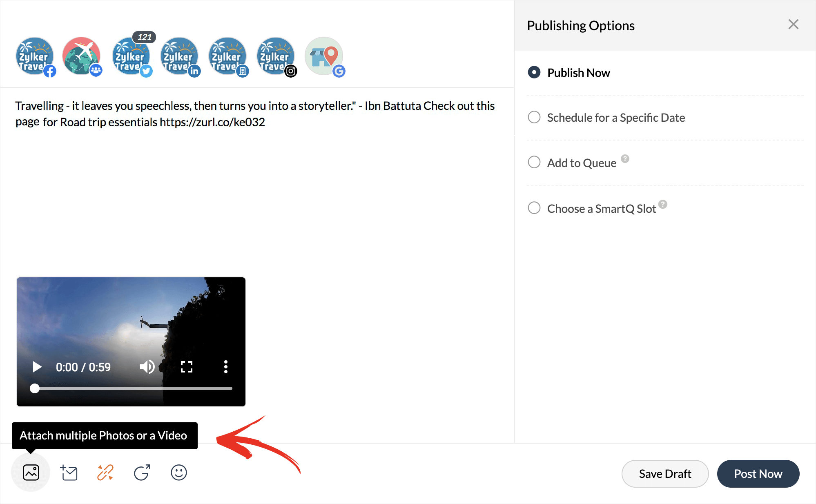Click the add-mail envelope icon in toolbar

69,473
